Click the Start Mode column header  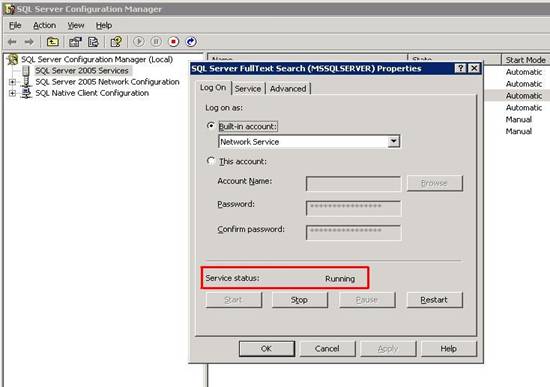(525, 60)
